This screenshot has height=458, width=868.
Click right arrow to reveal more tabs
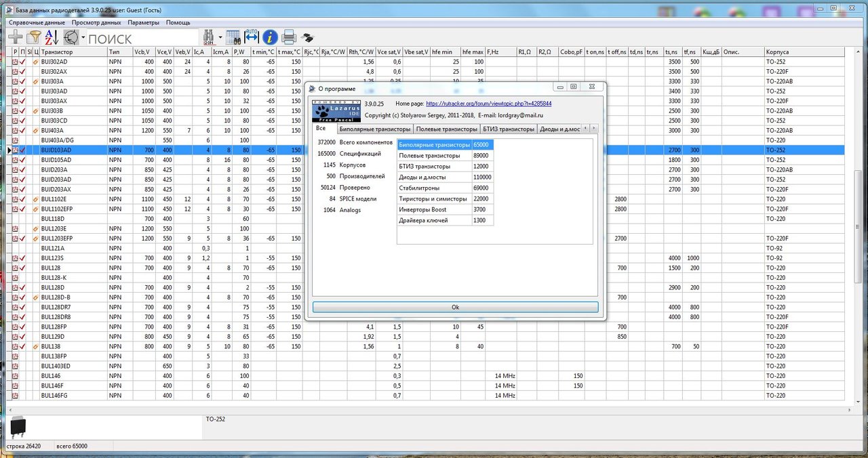pyautogui.click(x=594, y=128)
